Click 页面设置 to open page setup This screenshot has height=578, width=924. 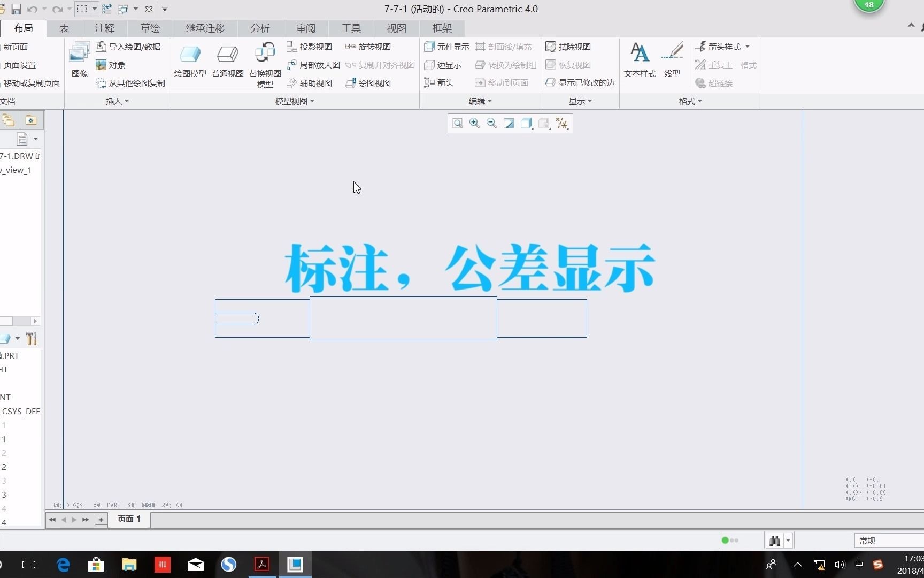[x=20, y=65]
